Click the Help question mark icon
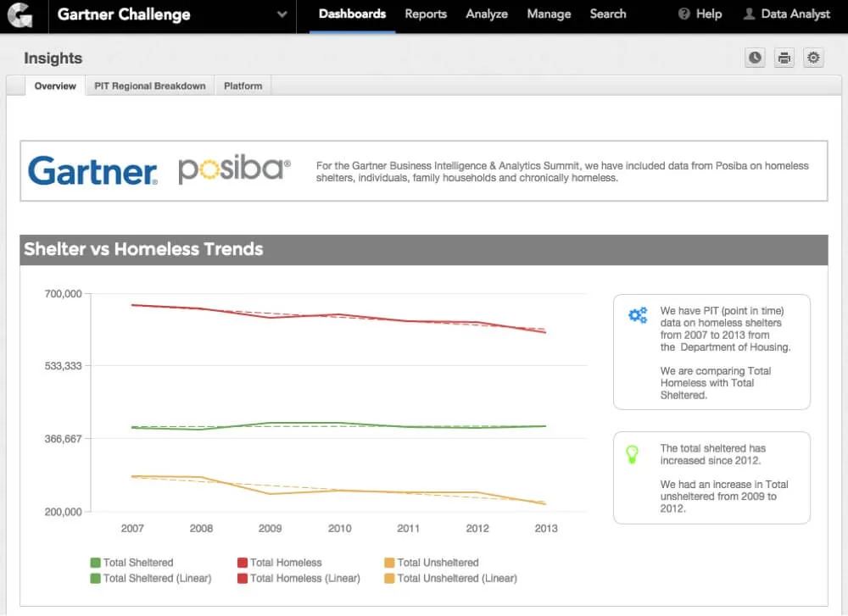Viewport: 848px width, 616px height. 684,14
